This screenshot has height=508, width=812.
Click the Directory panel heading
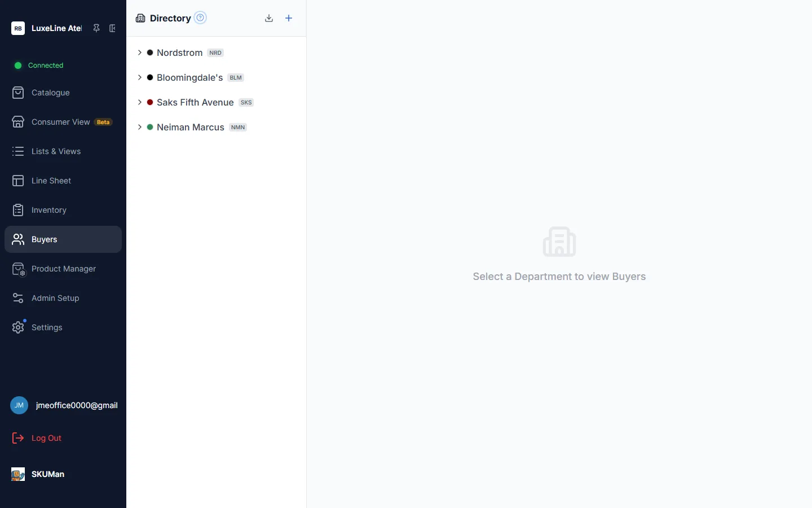170,18
